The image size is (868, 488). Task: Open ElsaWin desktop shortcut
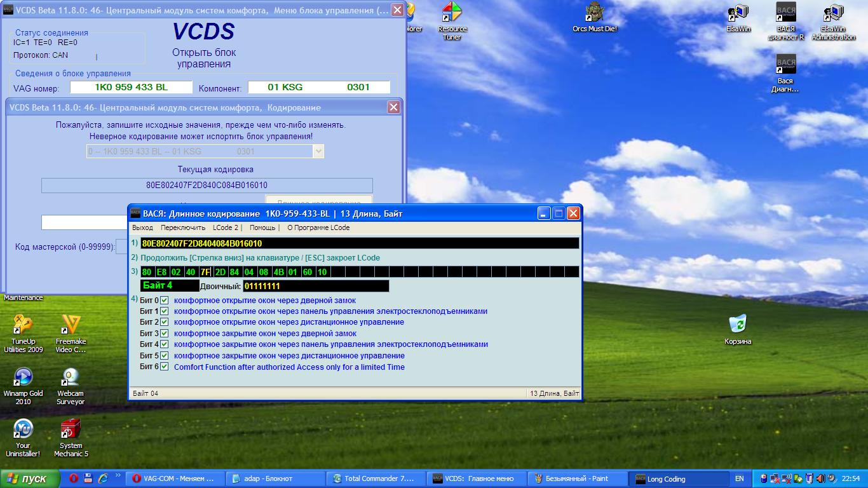click(738, 18)
